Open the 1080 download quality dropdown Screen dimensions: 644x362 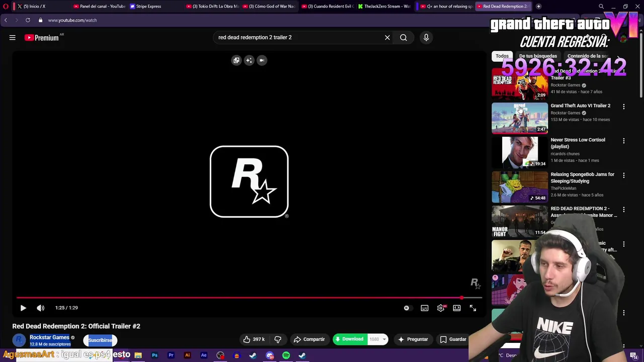pyautogui.click(x=378, y=339)
